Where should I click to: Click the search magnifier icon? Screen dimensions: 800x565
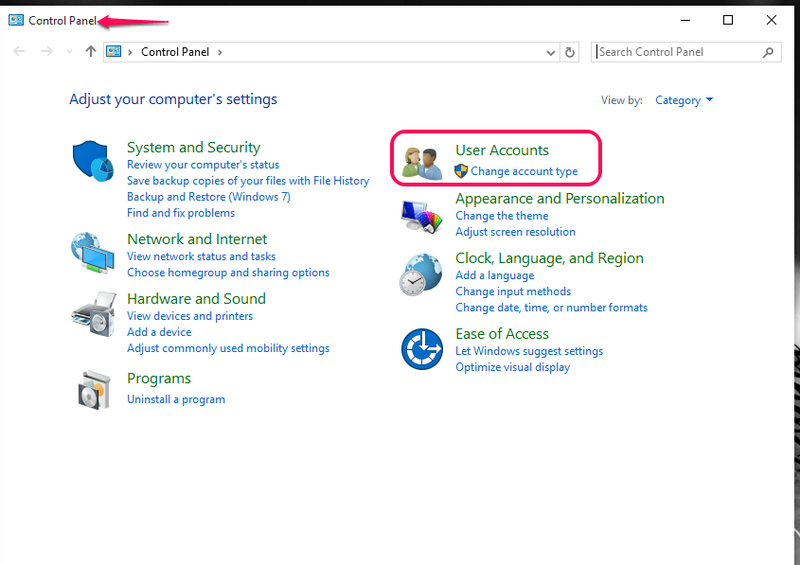768,52
